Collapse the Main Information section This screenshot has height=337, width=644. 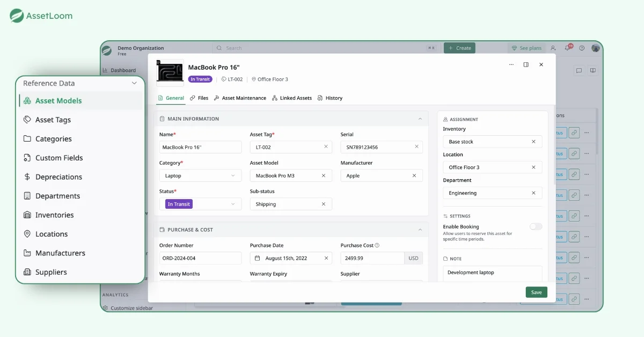420,119
